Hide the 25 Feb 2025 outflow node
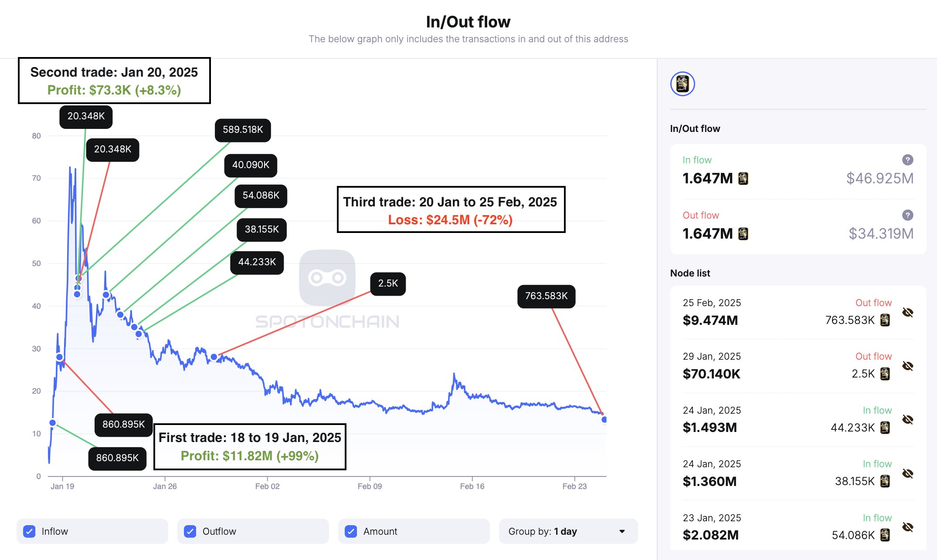 (x=907, y=312)
